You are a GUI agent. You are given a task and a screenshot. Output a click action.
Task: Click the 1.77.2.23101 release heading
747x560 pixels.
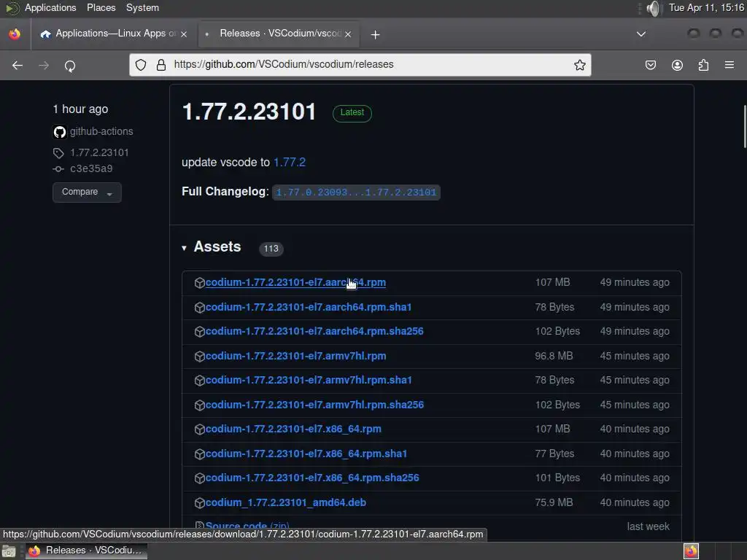coord(249,112)
